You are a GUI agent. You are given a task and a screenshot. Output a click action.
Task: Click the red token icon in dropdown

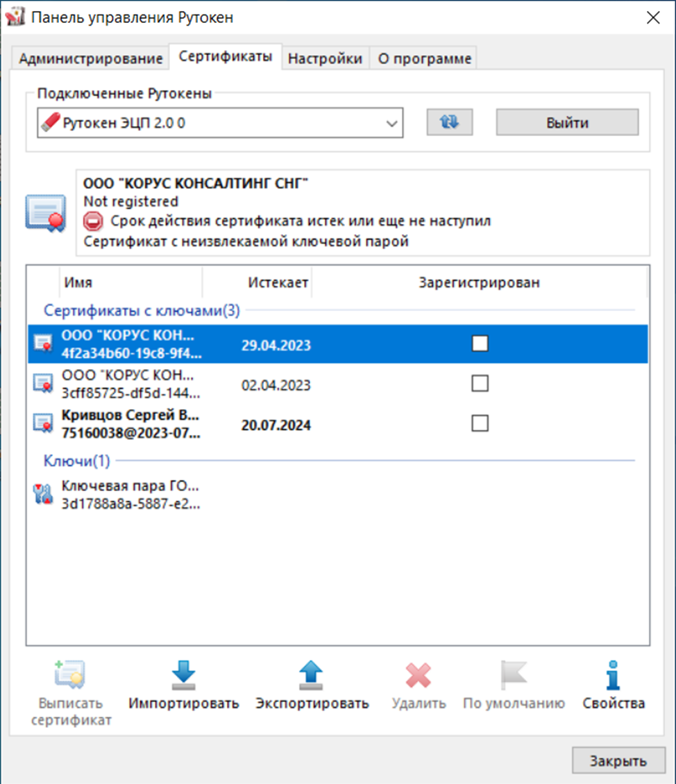point(51,122)
